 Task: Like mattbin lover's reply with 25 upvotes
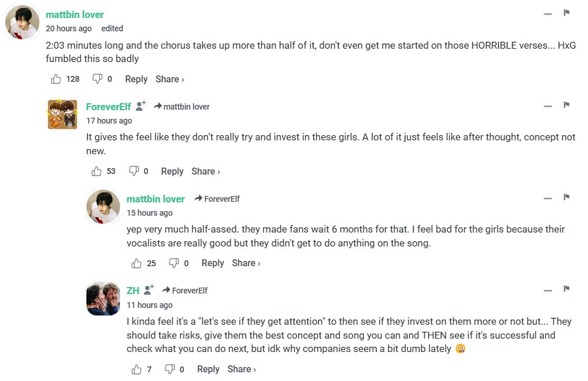click(137, 264)
